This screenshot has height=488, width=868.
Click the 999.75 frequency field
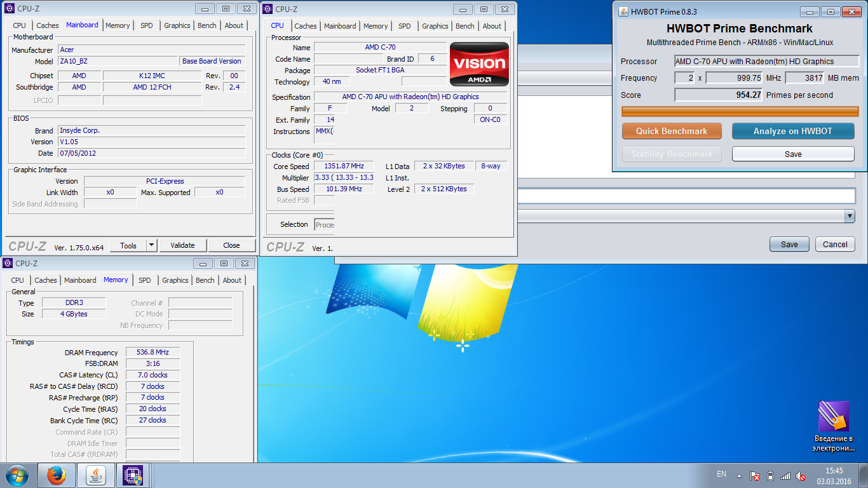pos(735,78)
